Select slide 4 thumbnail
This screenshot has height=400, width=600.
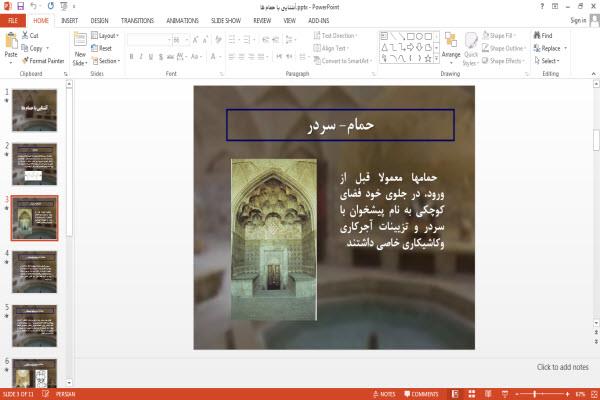click(x=34, y=272)
